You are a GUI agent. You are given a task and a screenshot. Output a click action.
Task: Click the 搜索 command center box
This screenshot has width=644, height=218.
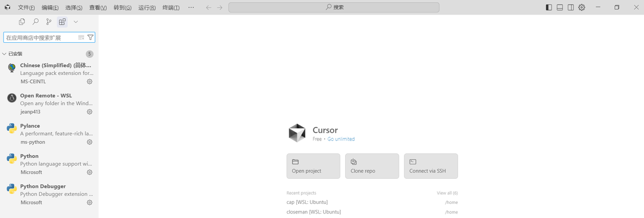pos(334,8)
